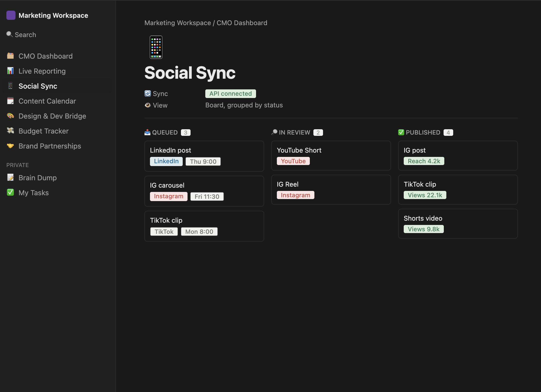Click the purple Marketing Workspace logo square
This screenshot has height=392, width=541.
click(x=11, y=15)
